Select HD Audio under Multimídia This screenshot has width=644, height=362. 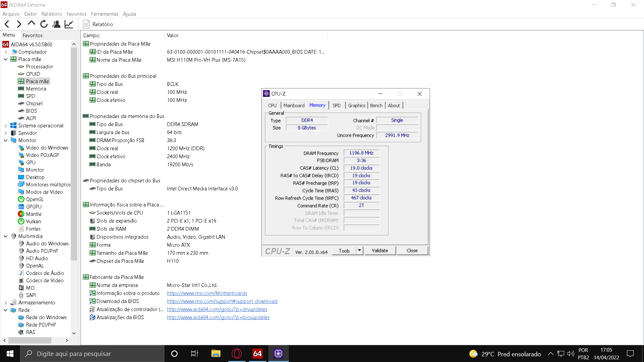click(37, 258)
